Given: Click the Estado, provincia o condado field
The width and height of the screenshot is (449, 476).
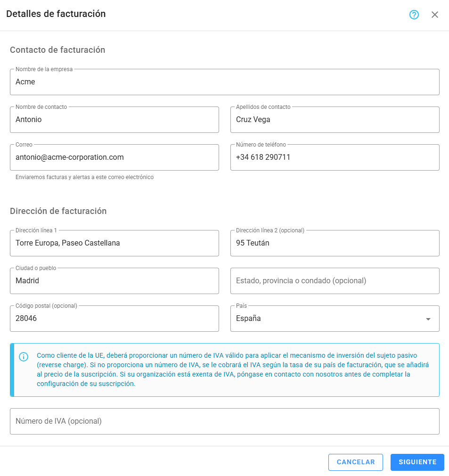Looking at the screenshot, I should point(335,281).
